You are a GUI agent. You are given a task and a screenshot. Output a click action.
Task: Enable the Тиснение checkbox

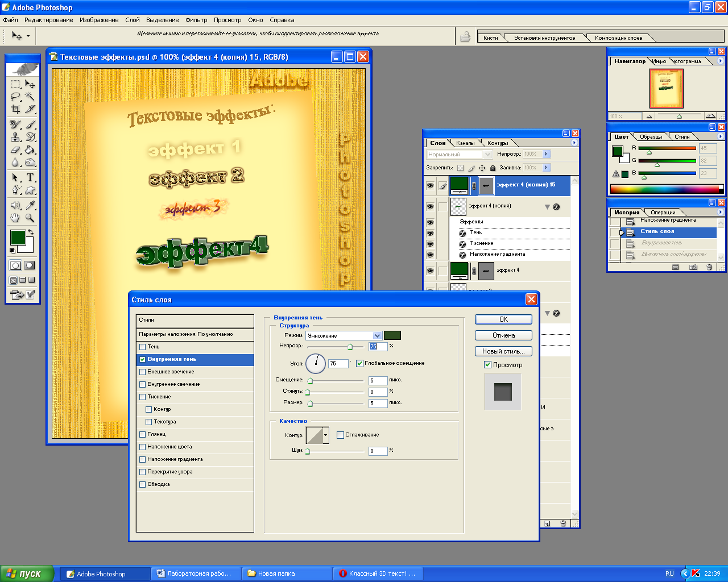point(143,397)
